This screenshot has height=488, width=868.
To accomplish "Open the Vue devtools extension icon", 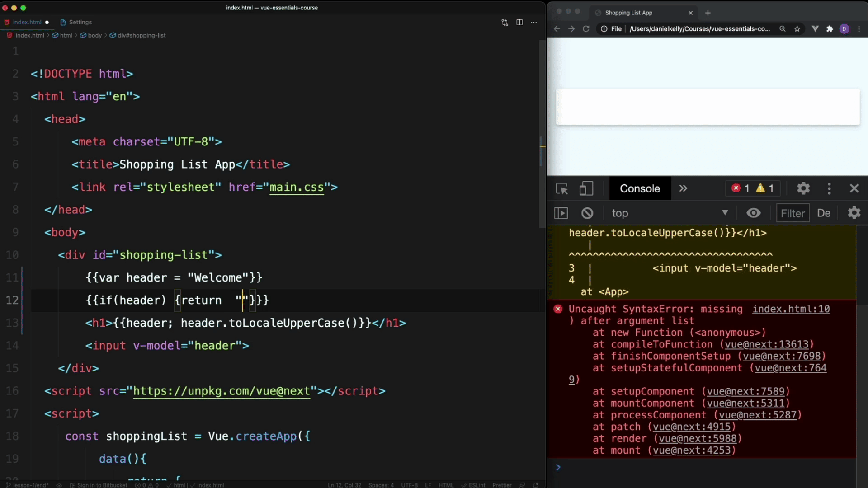I will (815, 29).
